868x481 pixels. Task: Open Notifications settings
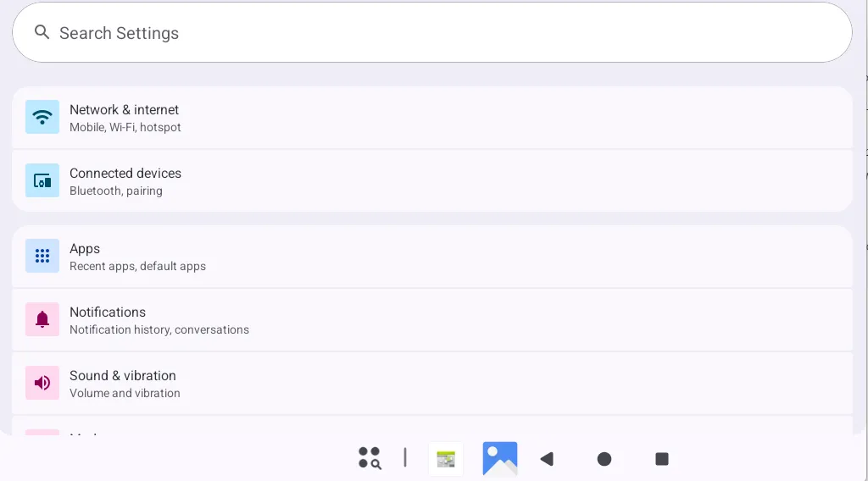click(432, 319)
